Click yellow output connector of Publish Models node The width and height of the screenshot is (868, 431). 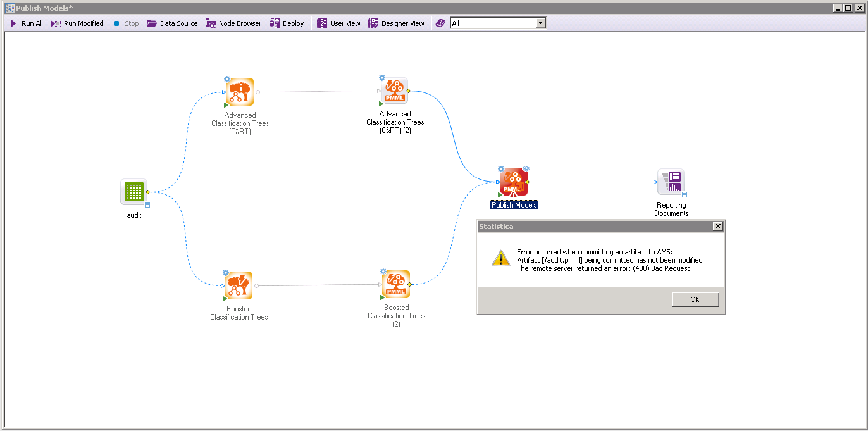[x=527, y=182]
